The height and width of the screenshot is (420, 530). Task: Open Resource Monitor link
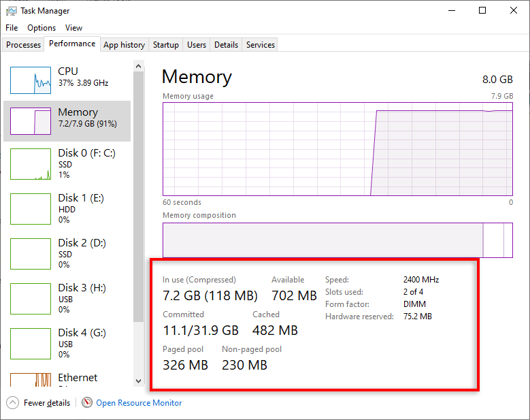[139, 403]
